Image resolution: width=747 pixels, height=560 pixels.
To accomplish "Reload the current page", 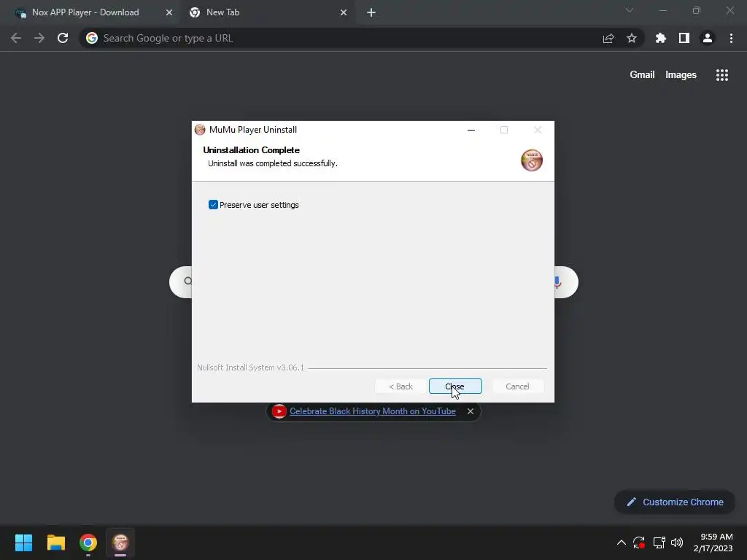I will (63, 38).
